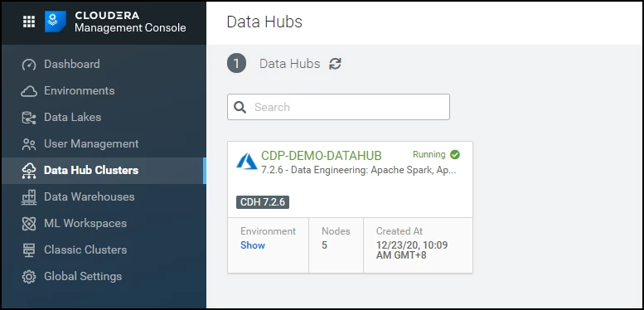Click the search magnifier icon

click(x=240, y=107)
